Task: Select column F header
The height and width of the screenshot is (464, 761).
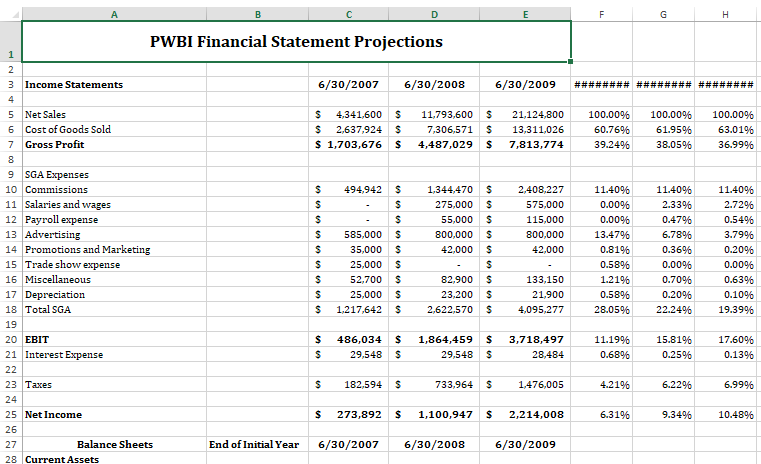Action: click(601, 15)
